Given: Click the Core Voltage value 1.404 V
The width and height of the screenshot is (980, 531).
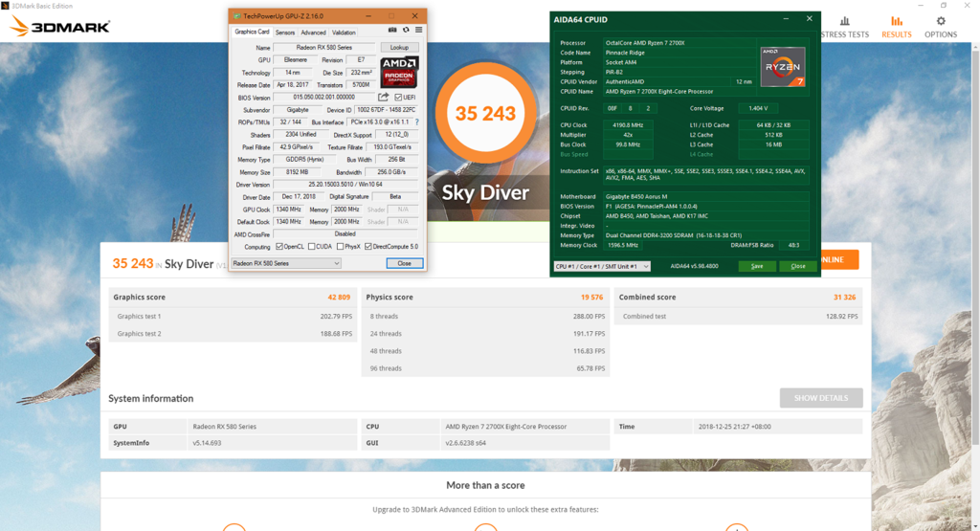Looking at the screenshot, I should click(758, 108).
